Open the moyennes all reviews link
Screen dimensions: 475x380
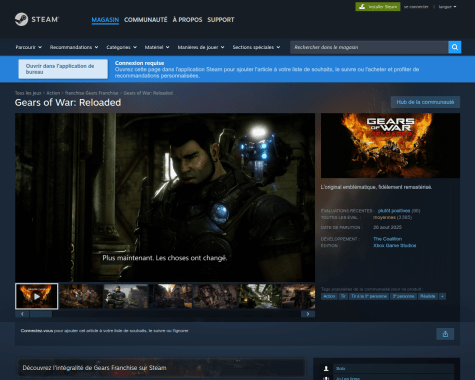click(384, 217)
